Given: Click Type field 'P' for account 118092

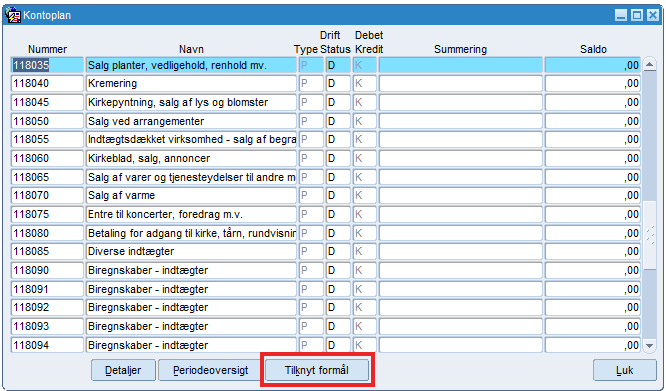Looking at the screenshot, I should (311, 308).
